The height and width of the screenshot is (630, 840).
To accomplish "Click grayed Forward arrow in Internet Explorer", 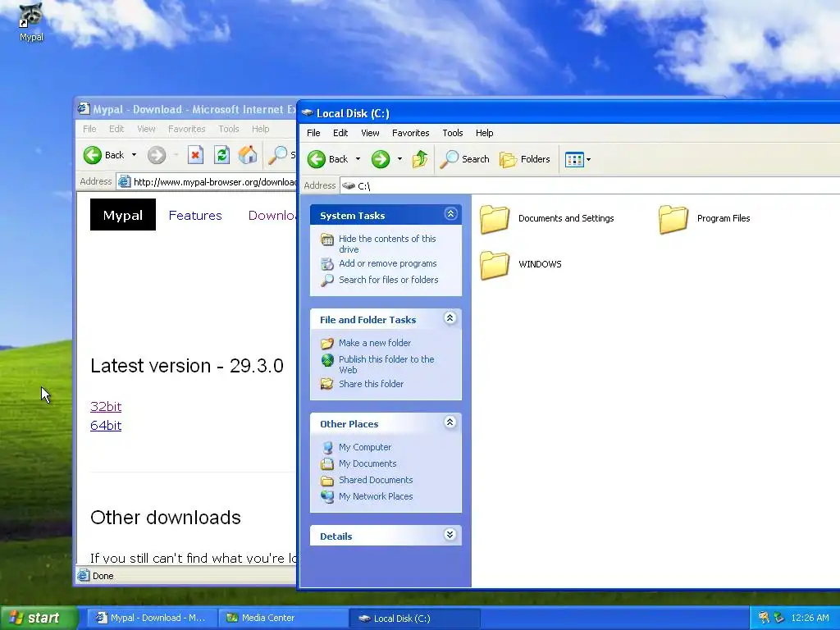I will click(157, 155).
